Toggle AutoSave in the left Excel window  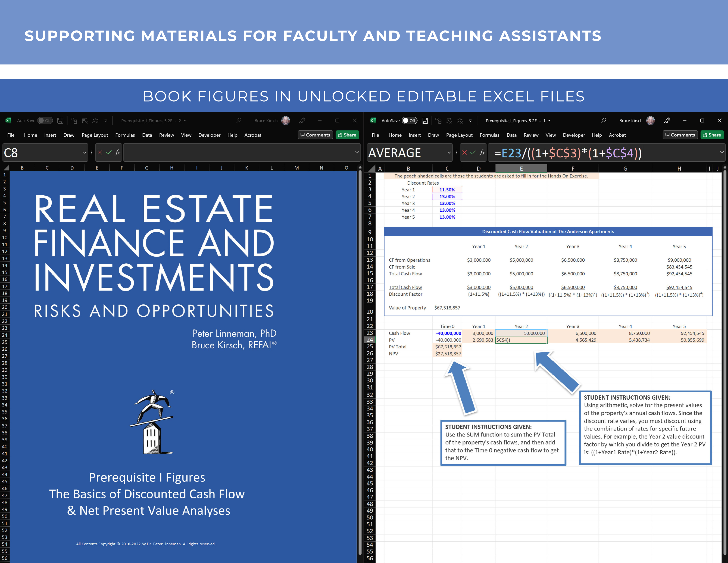pyautogui.click(x=45, y=120)
